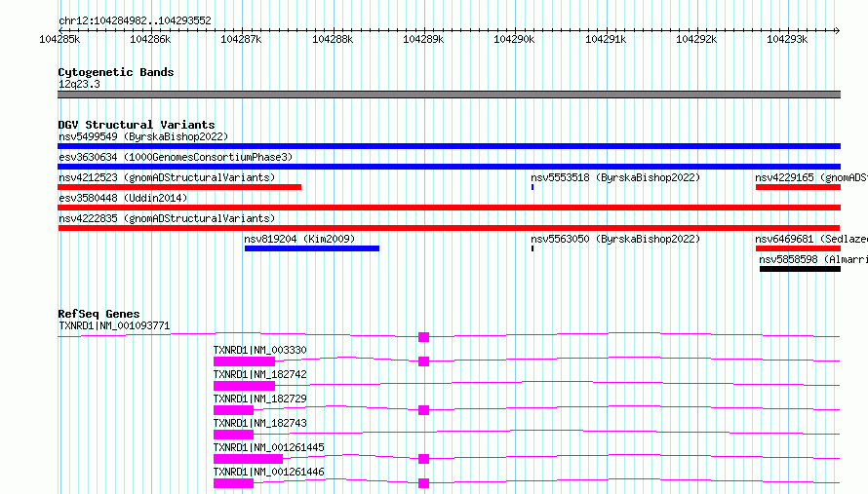Click the small exon box on NM_001261445

pyautogui.click(x=423, y=459)
